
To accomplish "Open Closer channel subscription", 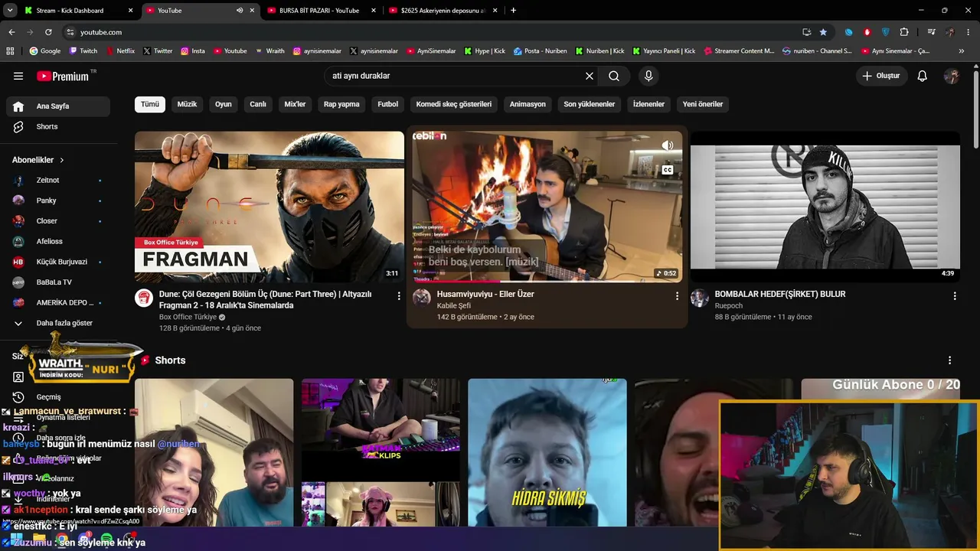I will pyautogui.click(x=58, y=220).
